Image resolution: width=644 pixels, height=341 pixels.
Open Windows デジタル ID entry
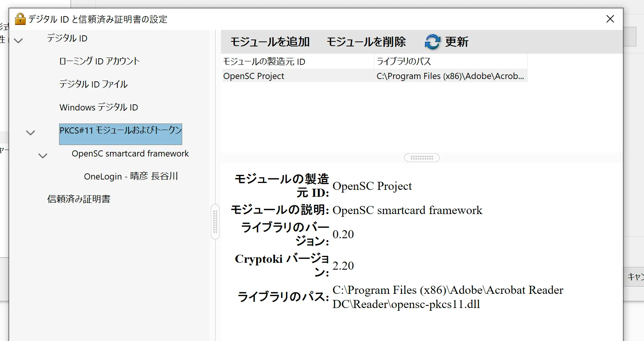[99, 107]
